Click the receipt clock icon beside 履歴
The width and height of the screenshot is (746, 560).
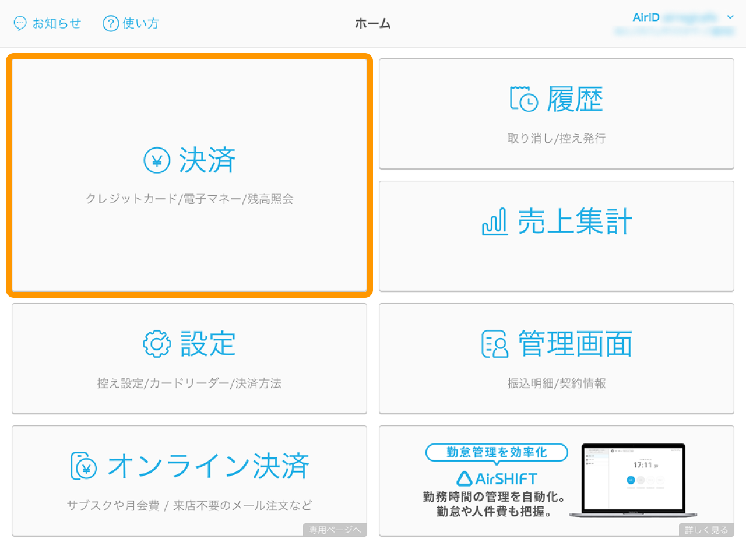coord(523,99)
